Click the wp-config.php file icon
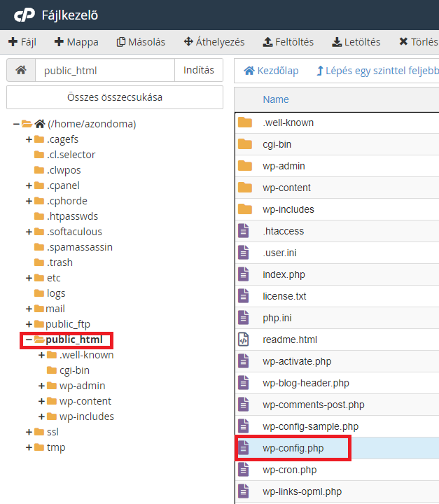This screenshot has width=439, height=504. 244,448
